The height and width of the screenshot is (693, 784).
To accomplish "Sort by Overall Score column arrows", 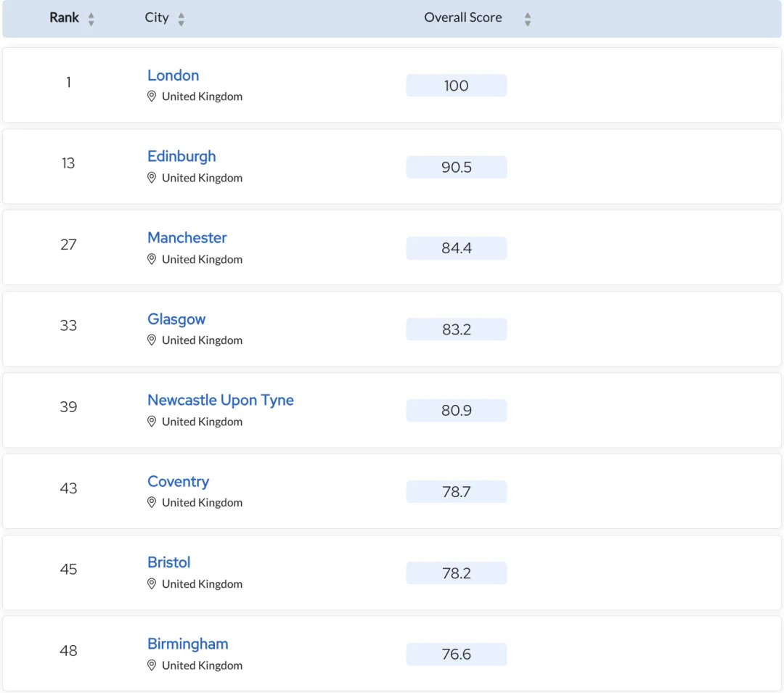I will (528, 19).
